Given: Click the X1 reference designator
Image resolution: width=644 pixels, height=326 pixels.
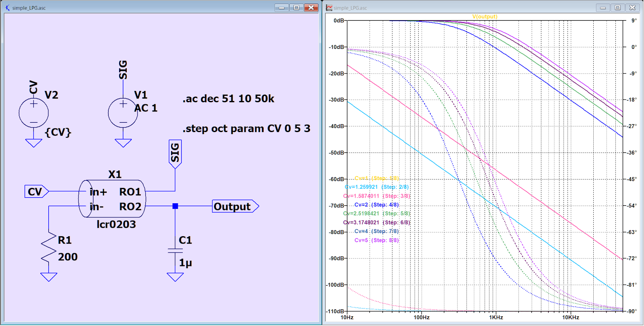Looking at the screenshot, I should (x=115, y=174).
